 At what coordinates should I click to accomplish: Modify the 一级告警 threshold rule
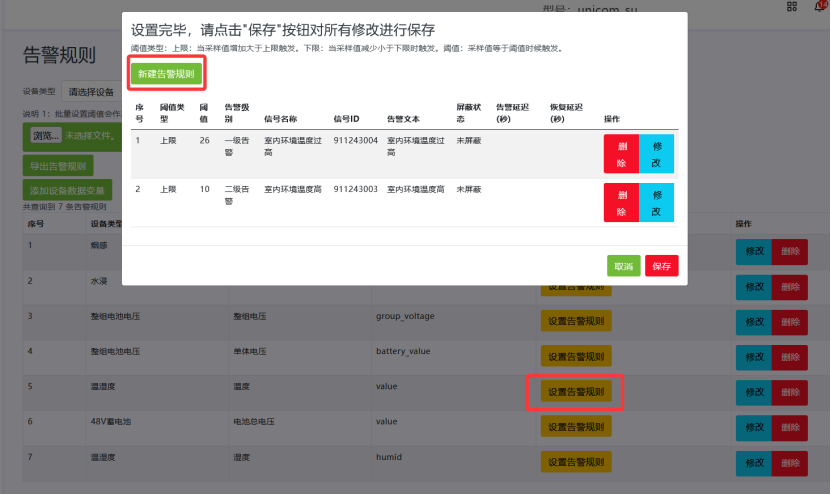click(656, 153)
